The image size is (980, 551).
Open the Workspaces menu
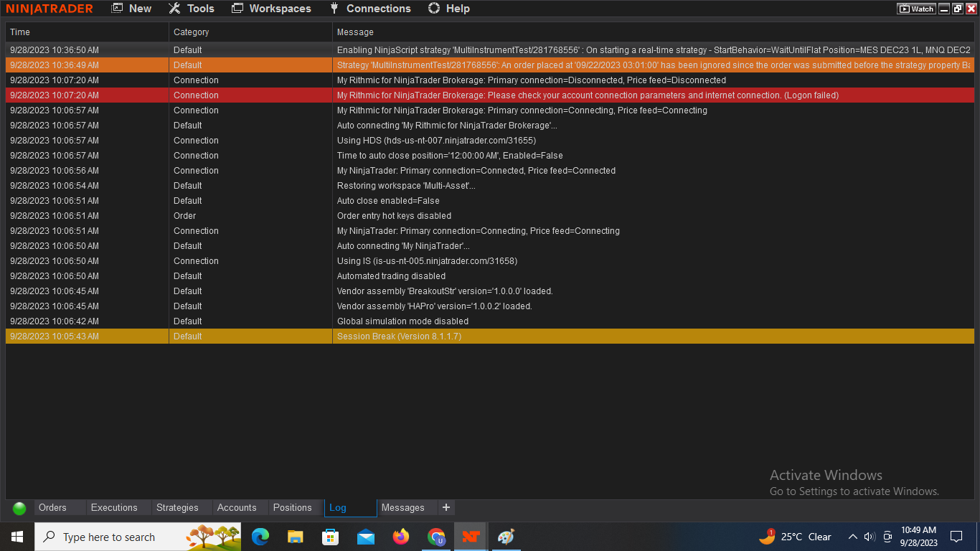271,9
